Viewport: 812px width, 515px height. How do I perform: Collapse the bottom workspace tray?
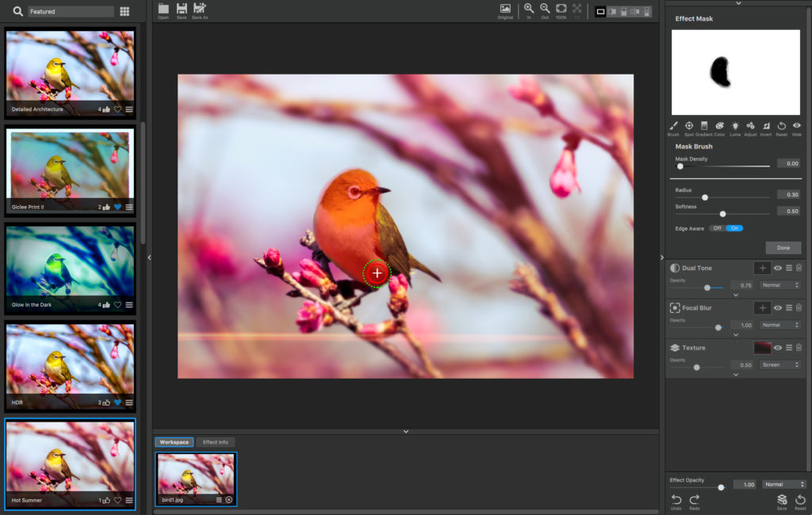click(406, 431)
